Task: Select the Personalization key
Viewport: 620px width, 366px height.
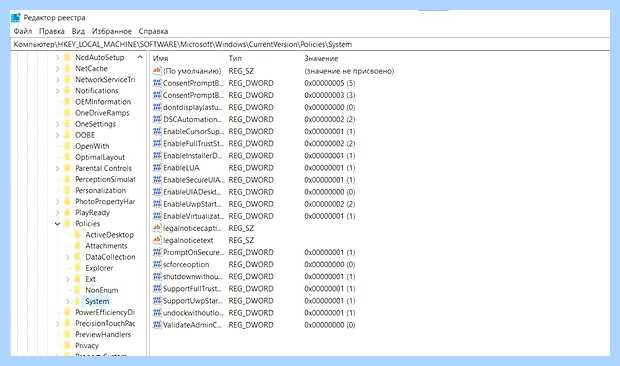Action: (100, 191)
